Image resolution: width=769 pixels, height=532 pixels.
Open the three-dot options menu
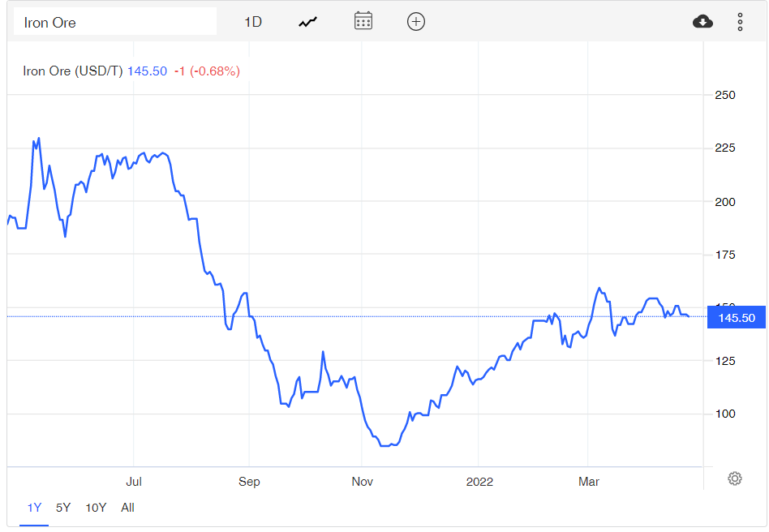[740, 21]
